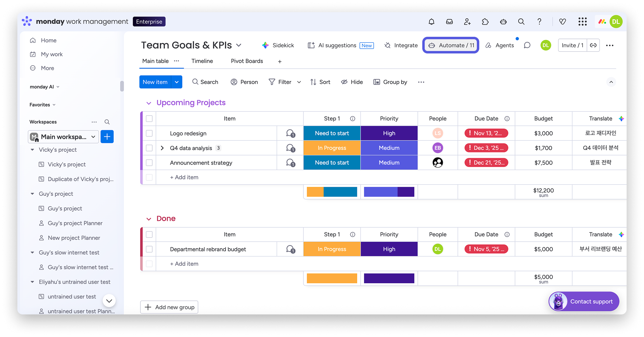Click the top-right search everything icon
The width and height of the screenshot is (644, 337).
click(521, 22)
